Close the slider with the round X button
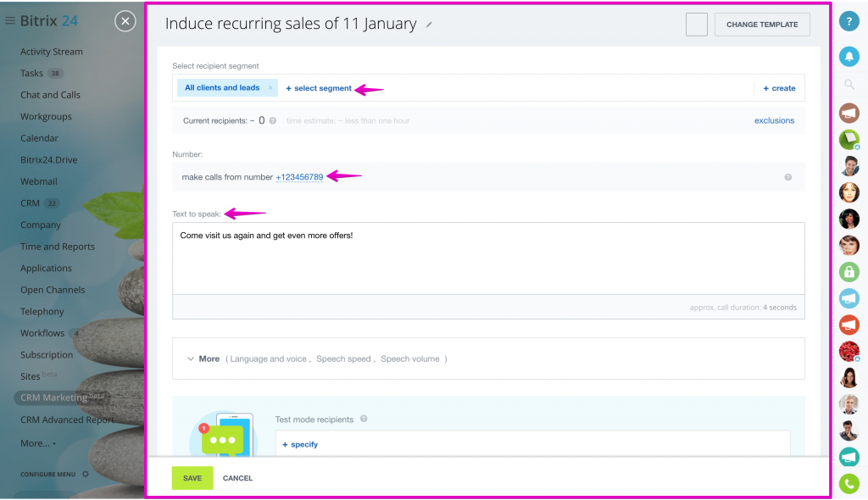This screenshot has height=500, width=868. [125, 21]
